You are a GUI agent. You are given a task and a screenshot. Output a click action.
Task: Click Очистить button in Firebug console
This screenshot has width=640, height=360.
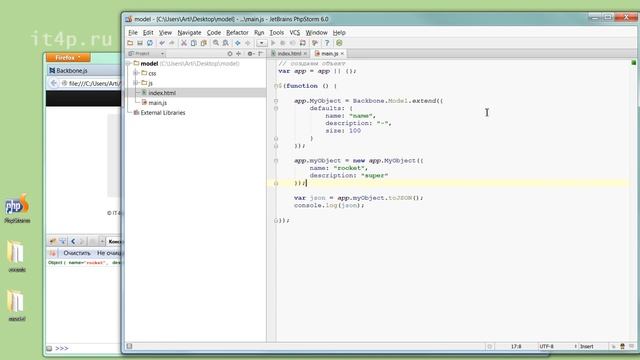(x=77, y=253)
